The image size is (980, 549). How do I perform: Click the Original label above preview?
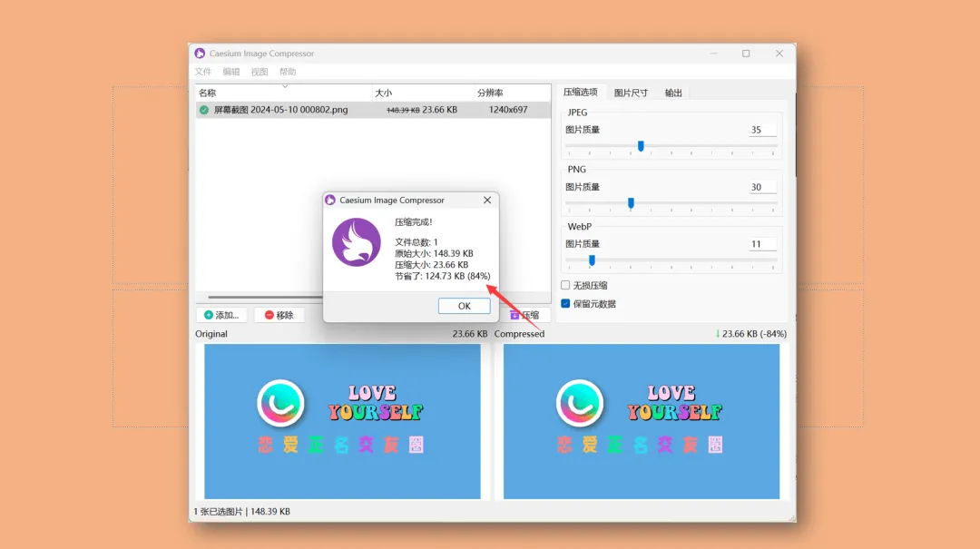click(x=211, y=334)
